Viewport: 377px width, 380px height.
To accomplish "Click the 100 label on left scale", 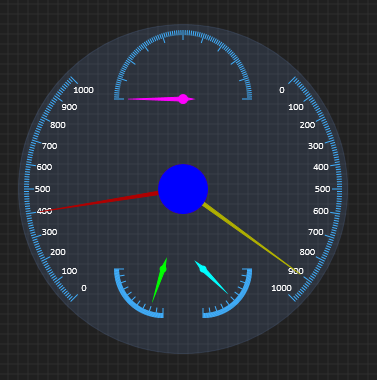I will point(69,271).
